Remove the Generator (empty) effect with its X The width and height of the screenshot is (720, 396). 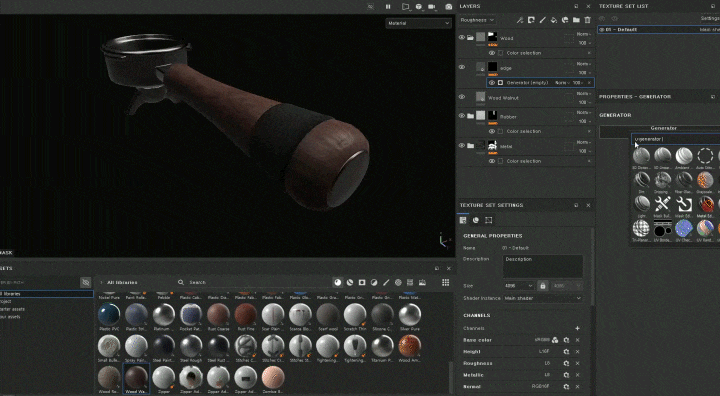point(590,83)
